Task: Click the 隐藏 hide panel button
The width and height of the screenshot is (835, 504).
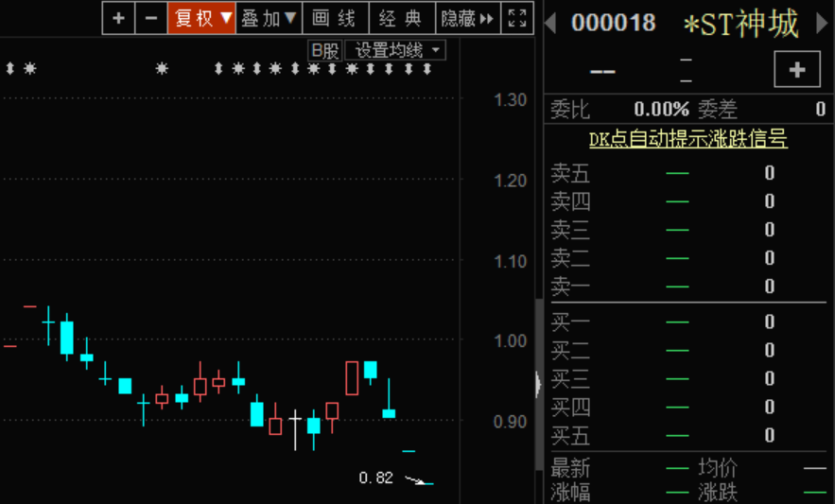Action: pyautogui.click(x=468, y=19)
